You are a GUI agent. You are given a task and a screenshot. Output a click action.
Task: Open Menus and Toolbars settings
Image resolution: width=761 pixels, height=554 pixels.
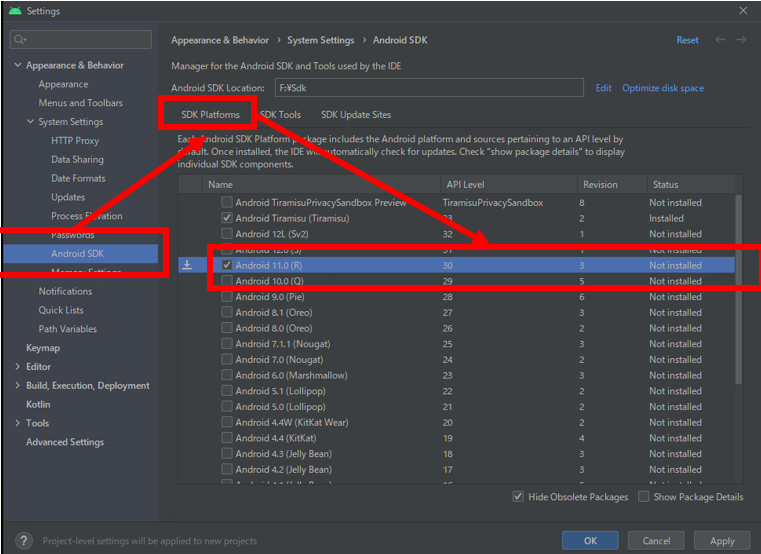click(x=81, y=103)
